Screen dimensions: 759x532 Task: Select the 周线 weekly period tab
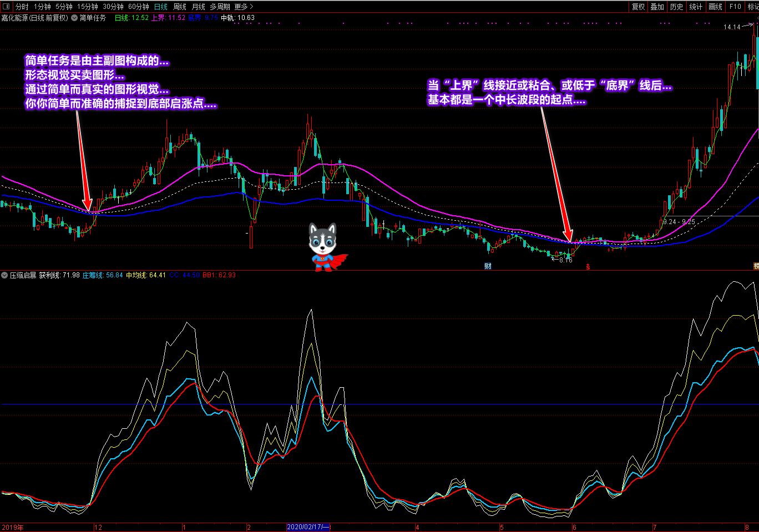coord(180,7)
